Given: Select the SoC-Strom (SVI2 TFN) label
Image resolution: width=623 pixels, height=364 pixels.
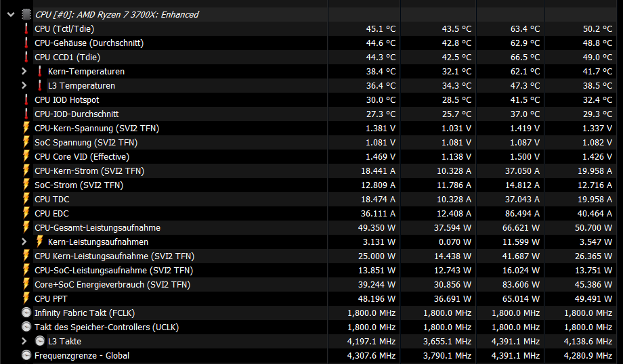Looking at the screenshot, I should pyautogui.click(x=79, y=185).
